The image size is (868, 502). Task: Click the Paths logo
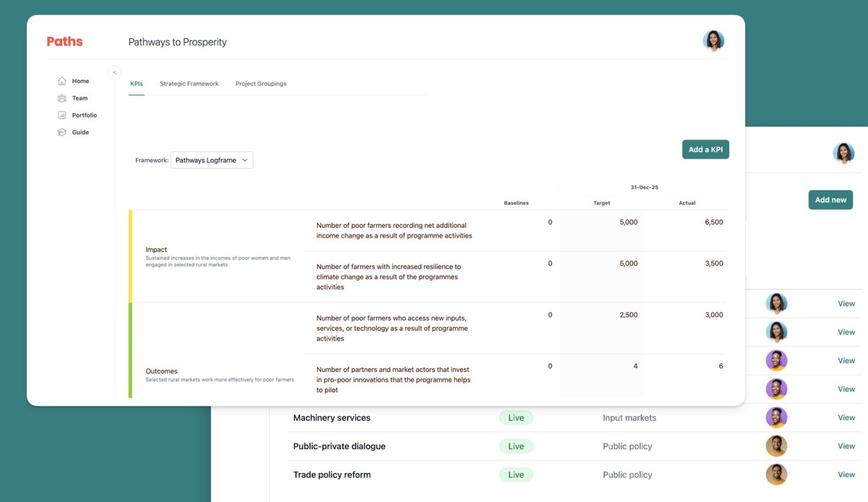click(64, 41)
